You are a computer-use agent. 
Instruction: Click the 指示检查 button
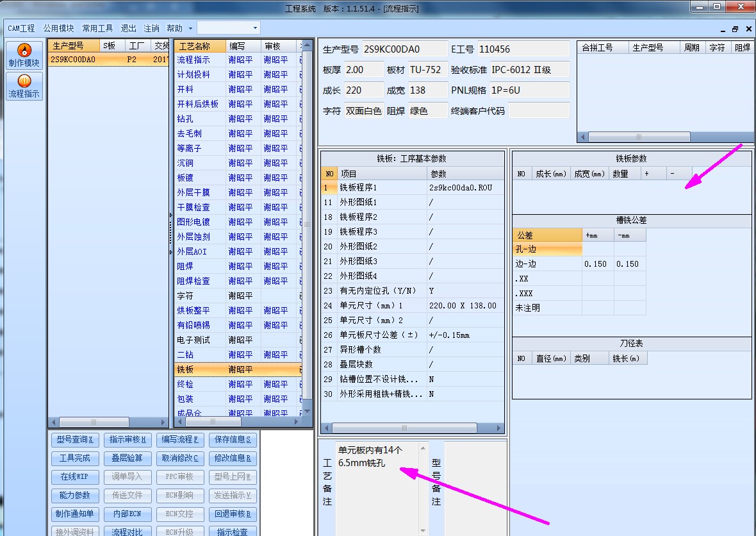pos(233,531)
